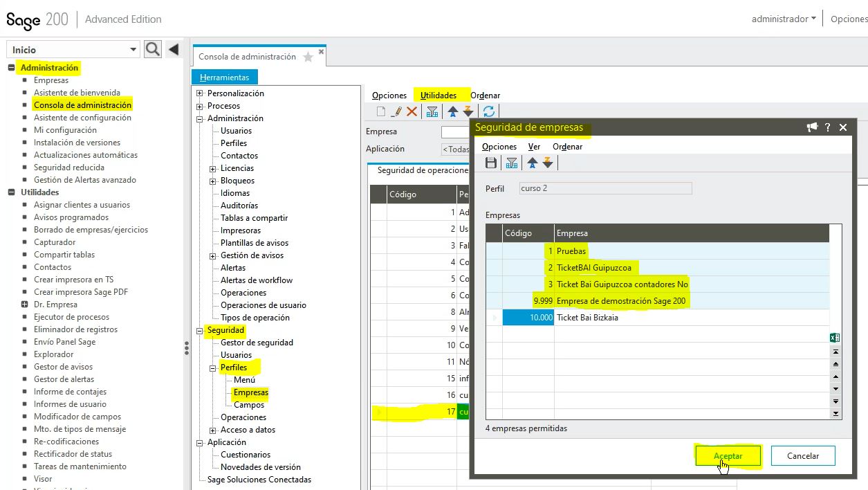Viewport: 868px width, 490px height.
Task: Open the Herramientas tab
Action: (224, 78)
